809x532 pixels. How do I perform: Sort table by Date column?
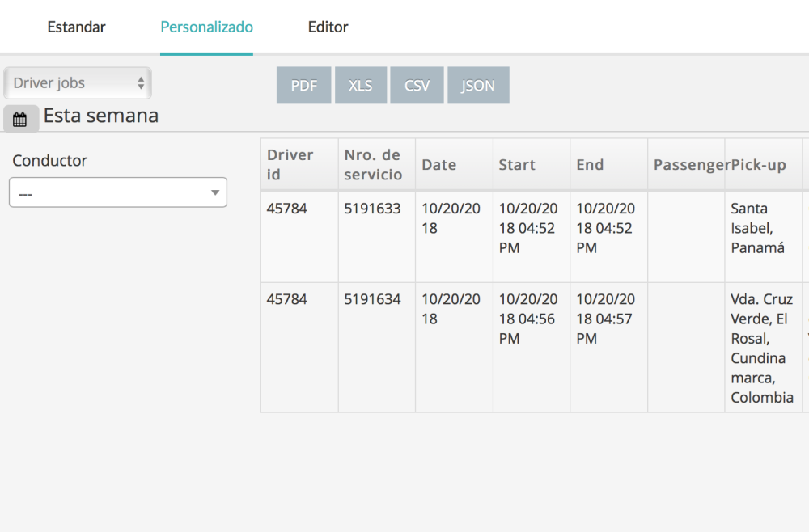click(439, 165)
